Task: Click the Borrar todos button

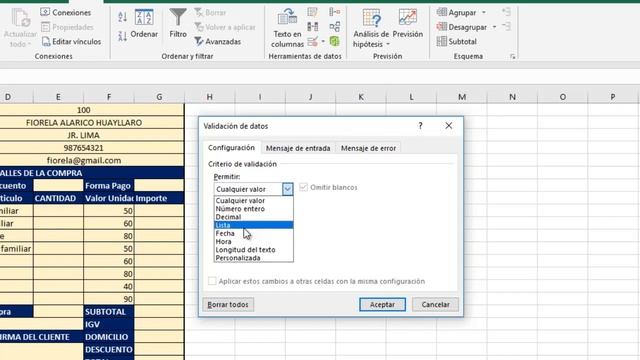Action: [x=228, y=304]
